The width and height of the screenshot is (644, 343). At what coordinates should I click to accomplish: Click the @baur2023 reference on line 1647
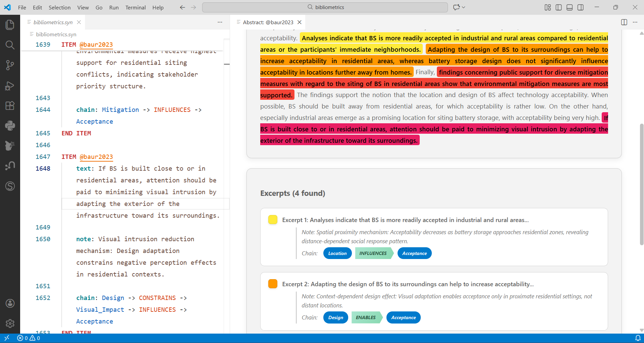click(x=96, y=157)
